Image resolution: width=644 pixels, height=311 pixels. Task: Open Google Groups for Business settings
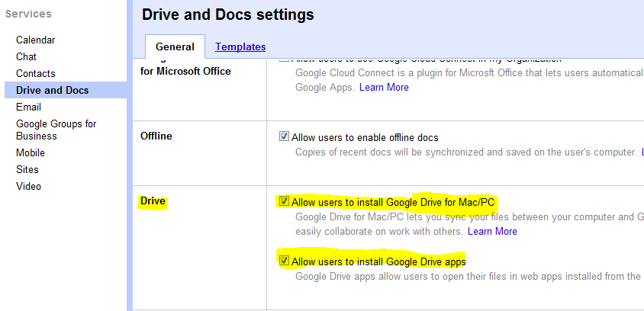tap(56, 130)
